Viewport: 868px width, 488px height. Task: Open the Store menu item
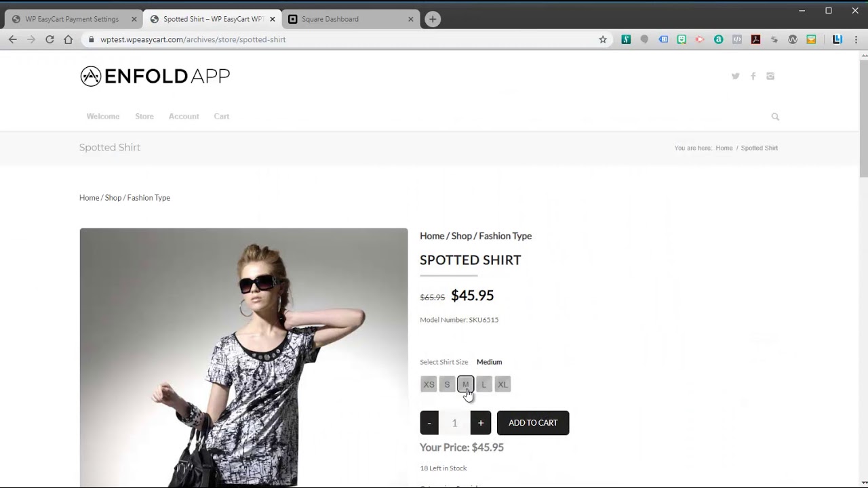point(144,117)
